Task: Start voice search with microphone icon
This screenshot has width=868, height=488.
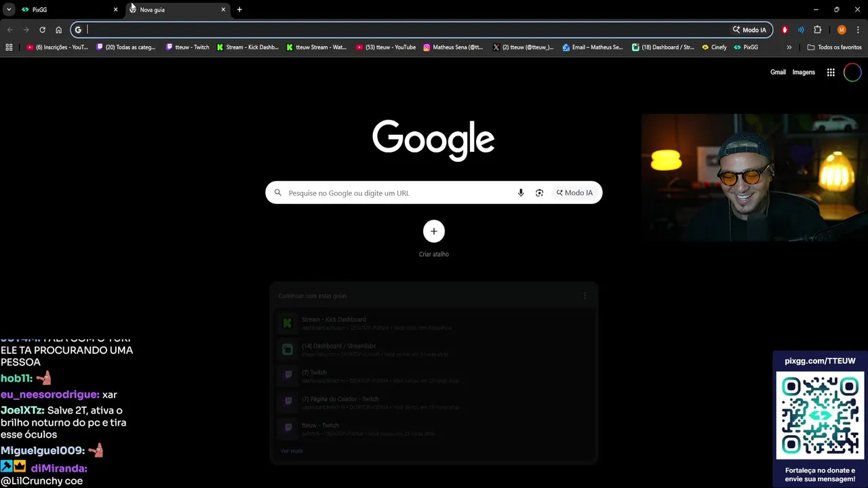Action: [x=521, y=193]
